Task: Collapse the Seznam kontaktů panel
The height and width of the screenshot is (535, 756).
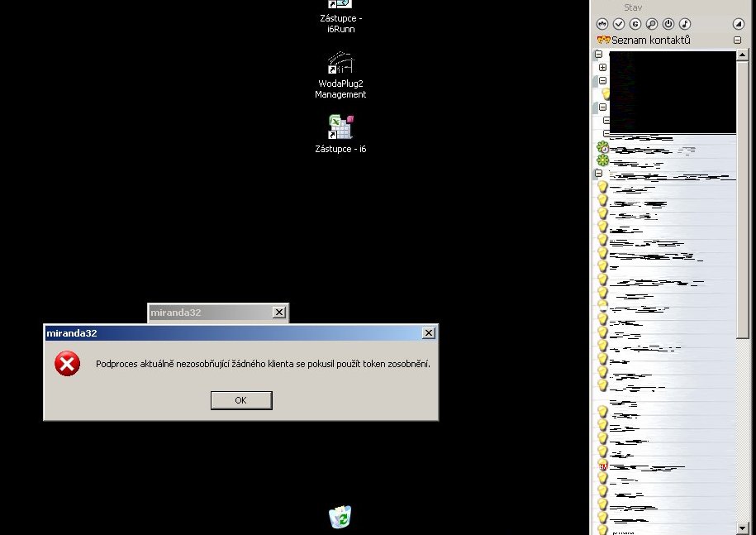Action: tap(737, 40)
